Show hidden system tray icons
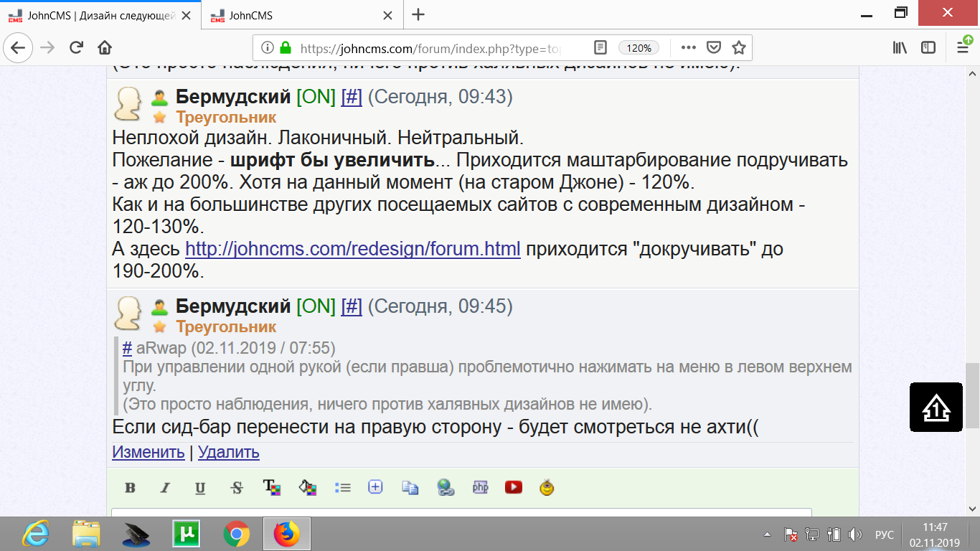This screenshot has width=980, height=551. [768, 535]
